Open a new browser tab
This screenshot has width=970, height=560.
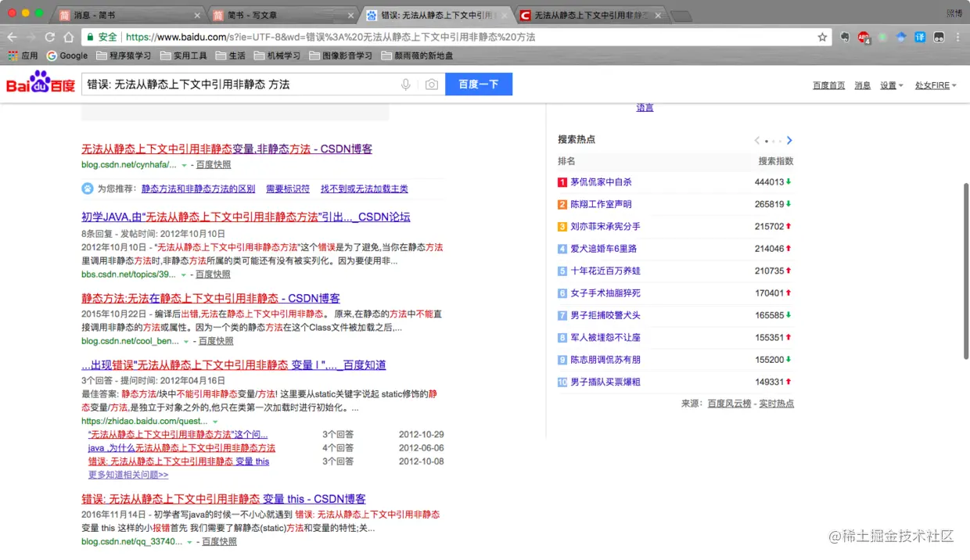point(681,16)
